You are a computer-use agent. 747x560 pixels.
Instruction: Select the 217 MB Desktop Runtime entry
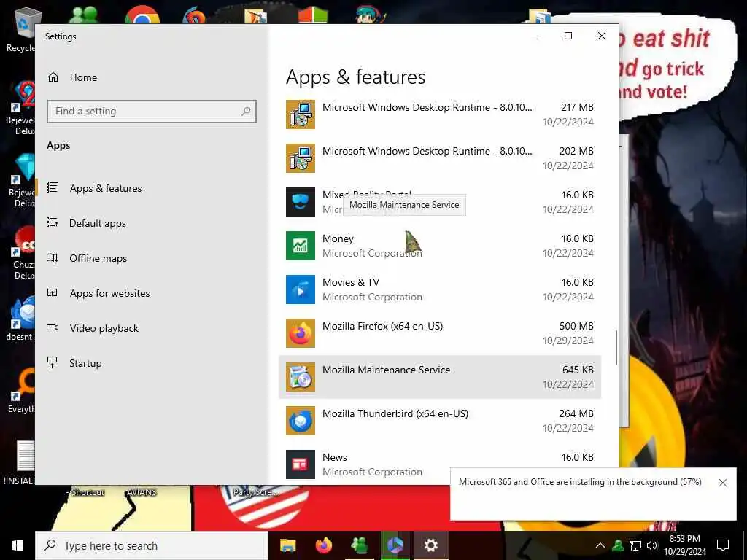tap(440, 114)
